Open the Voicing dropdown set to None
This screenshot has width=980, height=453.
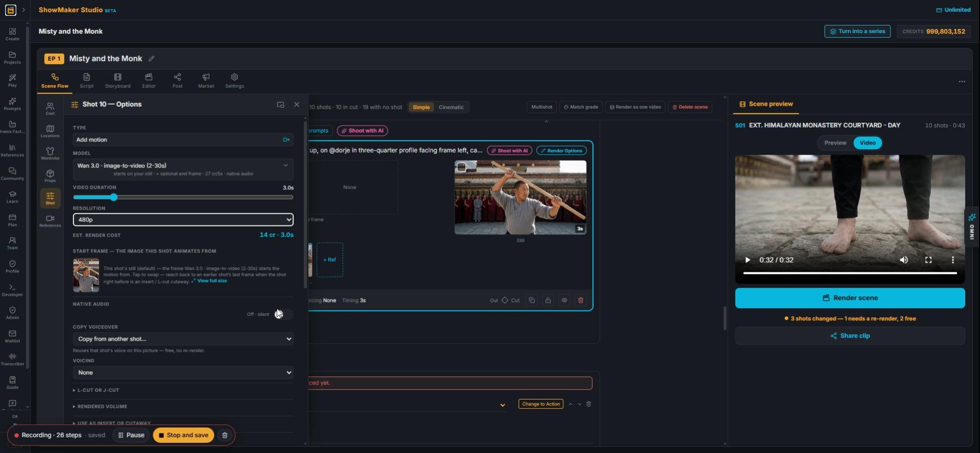183,373
